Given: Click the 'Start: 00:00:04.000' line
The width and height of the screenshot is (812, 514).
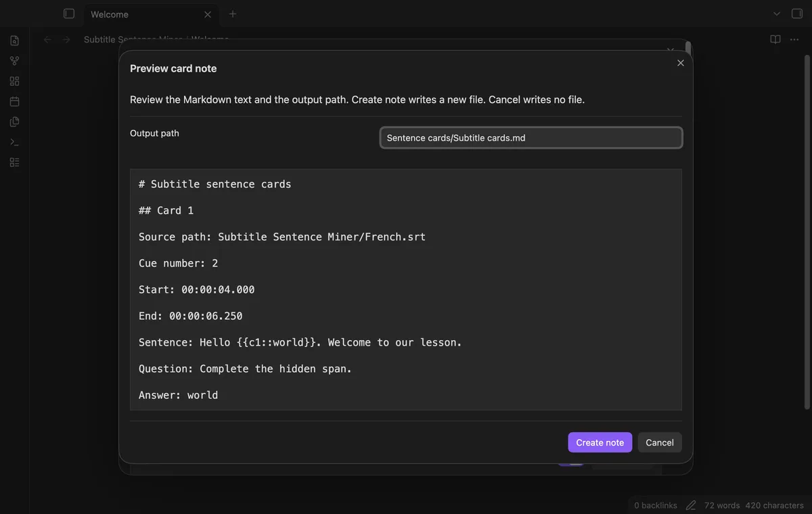Looking at the screenshot, I should pos(197,289).
